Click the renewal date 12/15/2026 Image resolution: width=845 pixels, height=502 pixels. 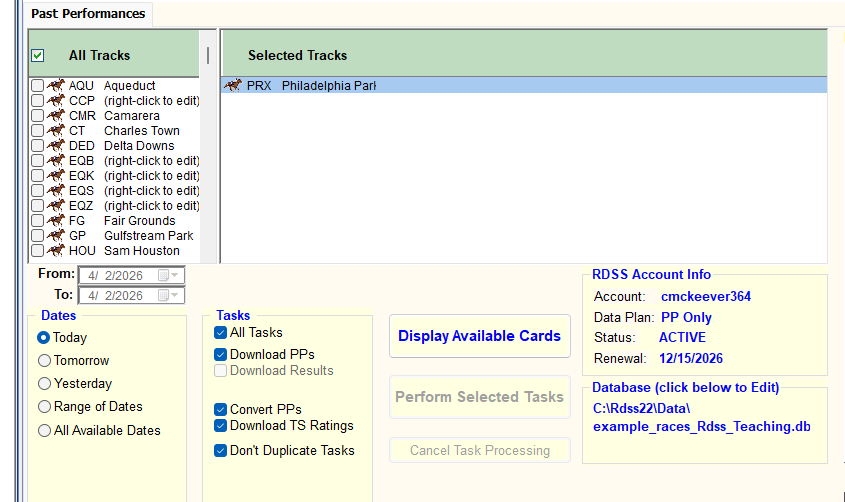tap(691, 359)
